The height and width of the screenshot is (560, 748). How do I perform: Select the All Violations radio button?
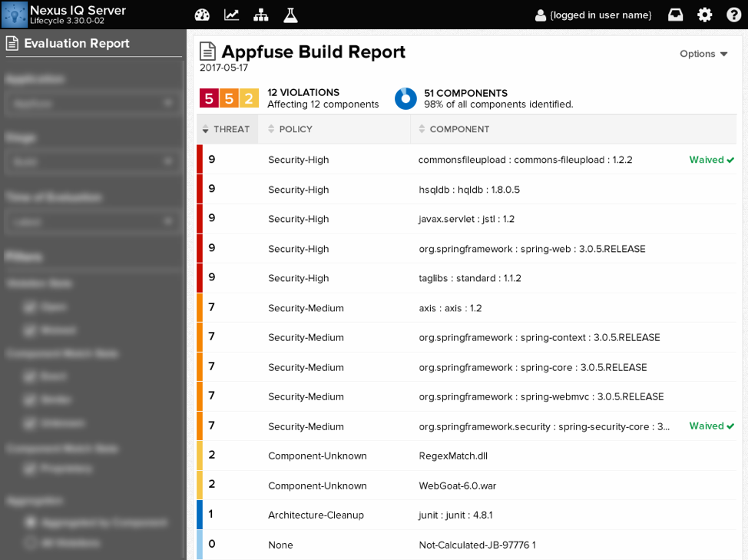coord(30,542)
